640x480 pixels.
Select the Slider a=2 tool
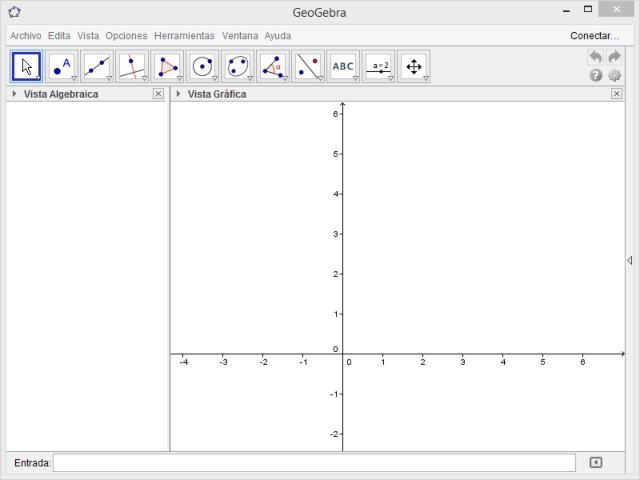click(378, 67)
